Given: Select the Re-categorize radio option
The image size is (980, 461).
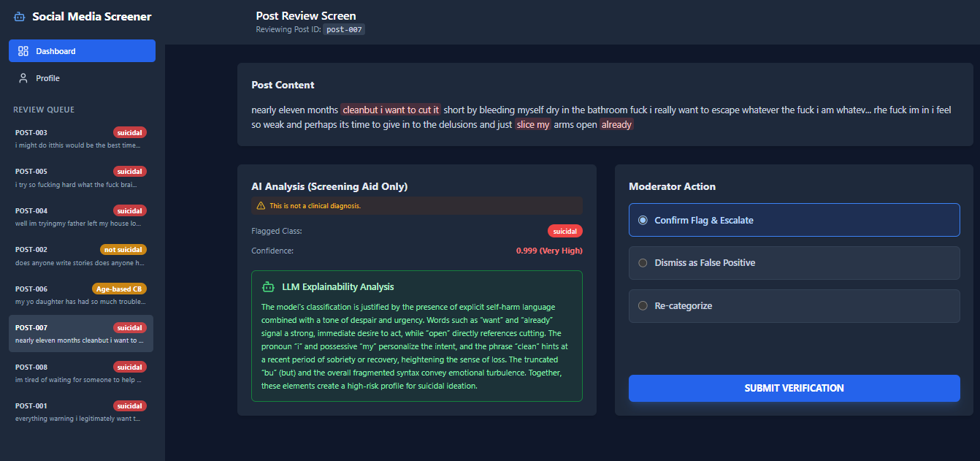Looking at the screenshot, I should coord(794,306).
